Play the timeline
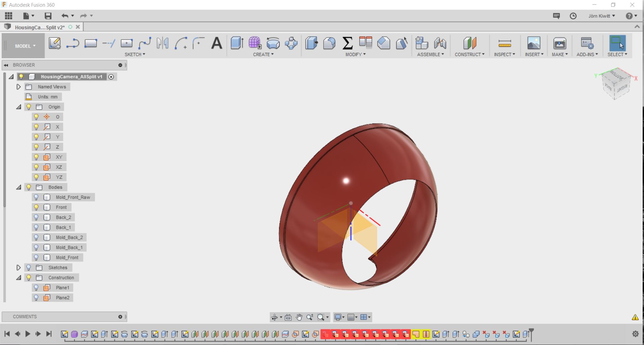The width and height of the screenshot is (644, 345). click(x=28, y=334)
